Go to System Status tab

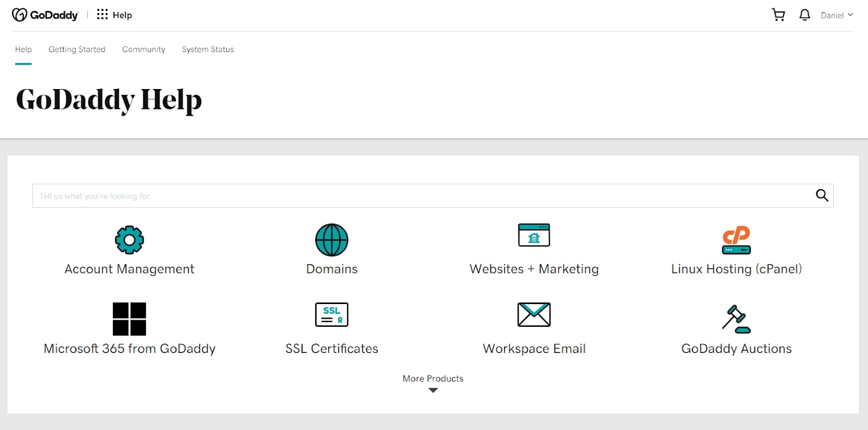click(208, 49)
